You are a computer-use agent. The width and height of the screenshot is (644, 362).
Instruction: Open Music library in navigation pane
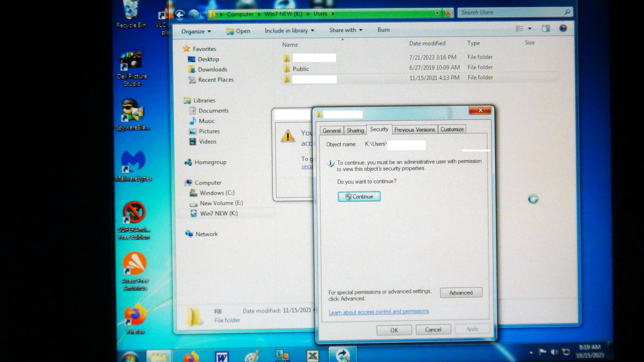pyautogui.click(x=202, y=121)
